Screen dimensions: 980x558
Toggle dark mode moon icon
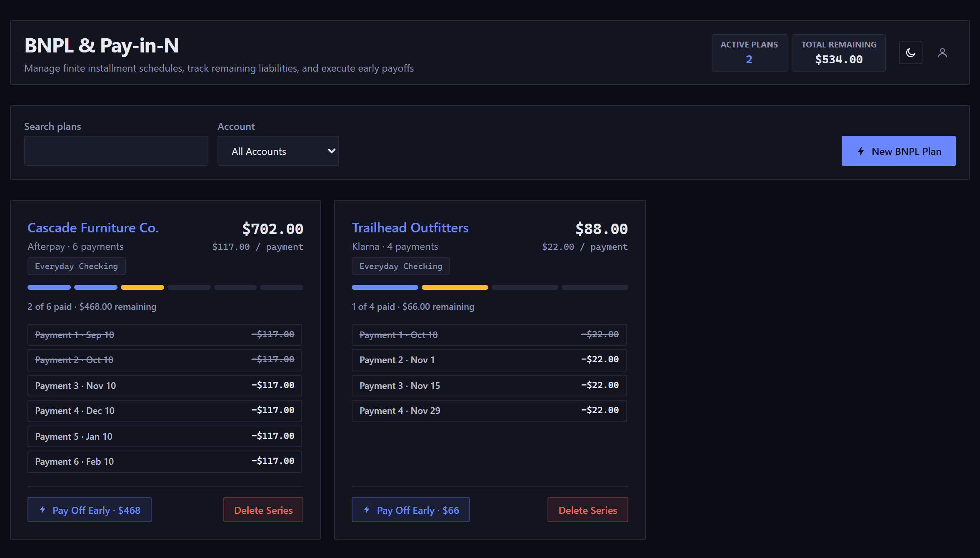coord(910,53)
